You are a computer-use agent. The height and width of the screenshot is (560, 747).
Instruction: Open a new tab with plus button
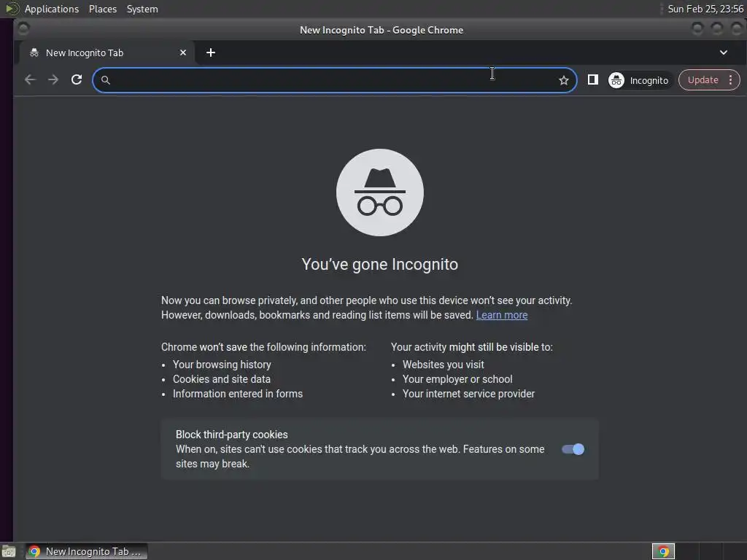pos(211,52)
